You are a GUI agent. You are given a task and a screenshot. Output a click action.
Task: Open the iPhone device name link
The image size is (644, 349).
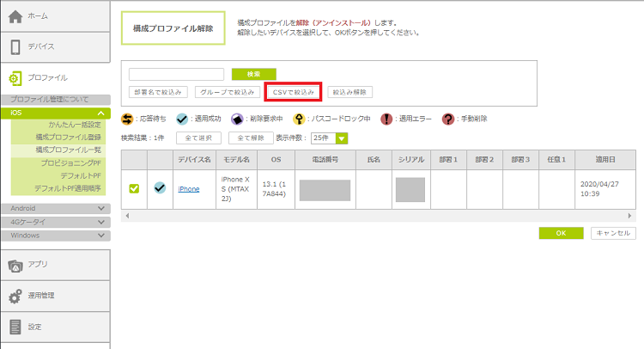188,189
